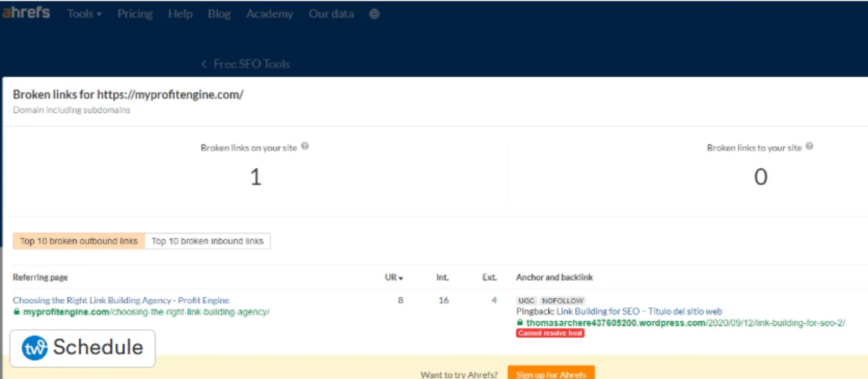Switch to Top 10 broken inbound links tab
This screenshot has width=868, height=379.
pyautogui.click(x=208, y=241)
